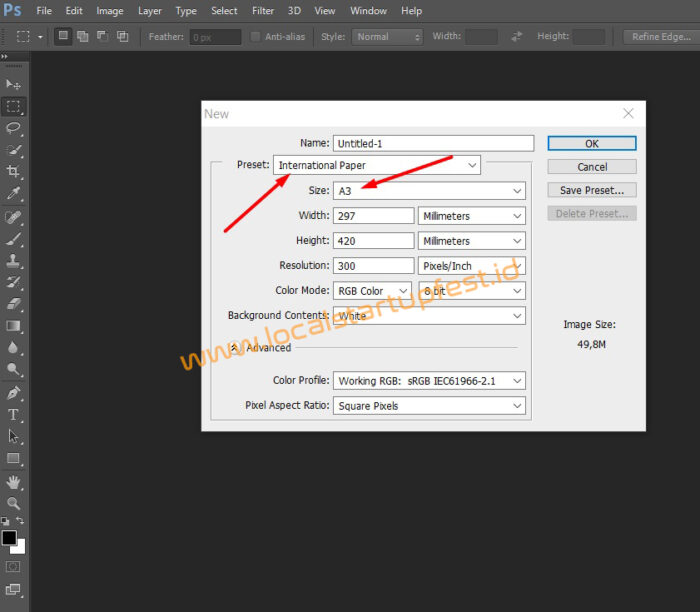The height and width of the screenshot is (612, 700).
Task: Click the Height value field 420
Action: (374, 241)
